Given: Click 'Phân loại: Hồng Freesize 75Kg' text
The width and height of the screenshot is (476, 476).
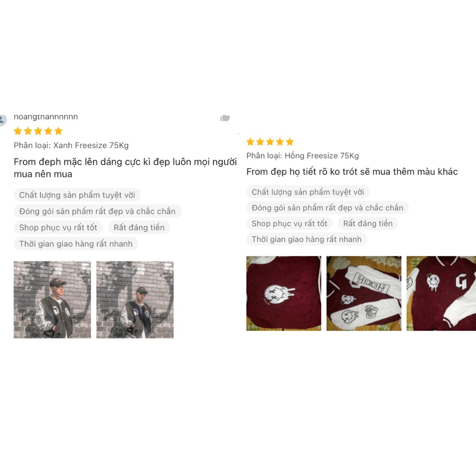Looking at the screenshot, I should click(303, 156).
